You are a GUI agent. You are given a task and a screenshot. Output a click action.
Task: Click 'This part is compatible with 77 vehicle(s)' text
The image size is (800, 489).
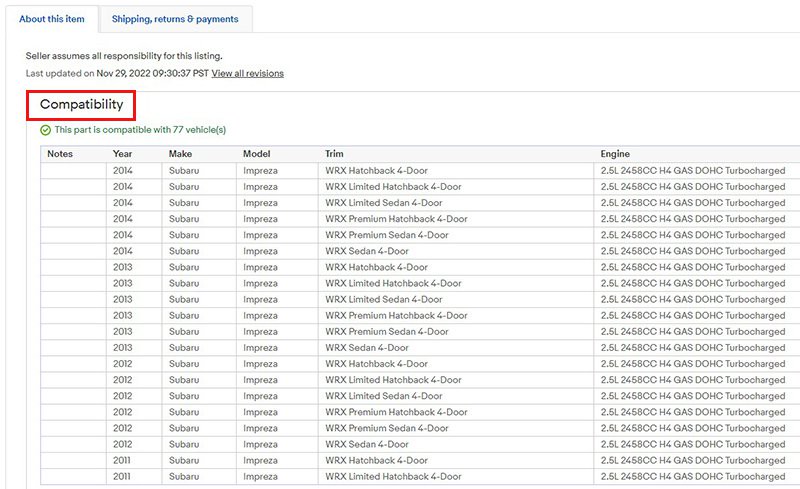click(140, 130)
